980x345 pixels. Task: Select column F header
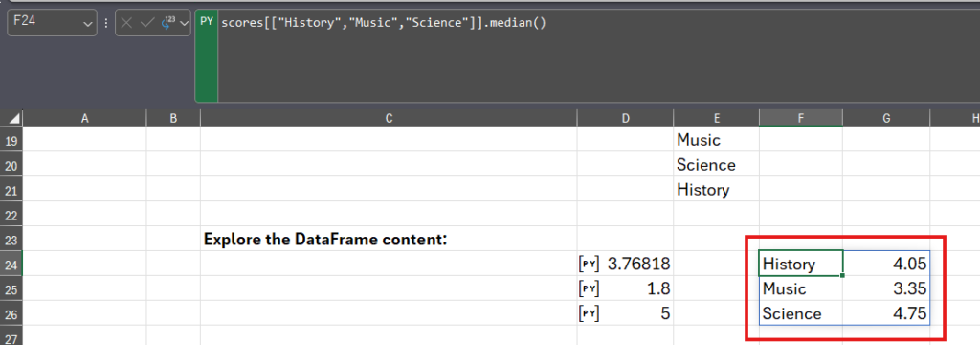coord(801,118)
